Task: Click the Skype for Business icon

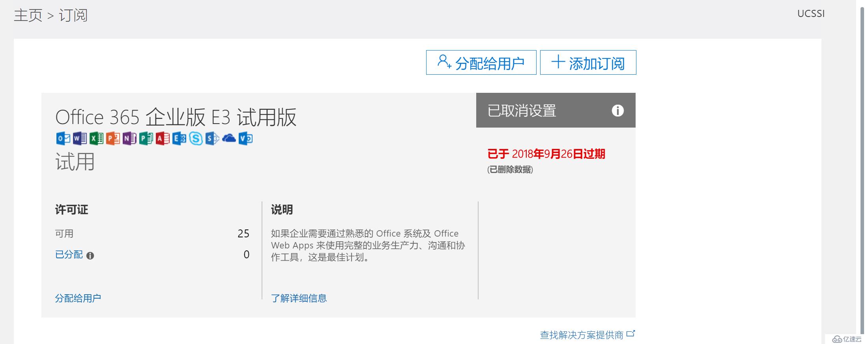Action: [x=196, y=138]
